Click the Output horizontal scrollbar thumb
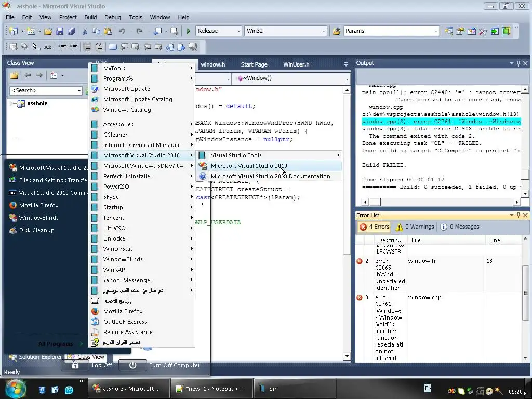The width and height of the screenshot is (532, 399). tap(375, 202)
